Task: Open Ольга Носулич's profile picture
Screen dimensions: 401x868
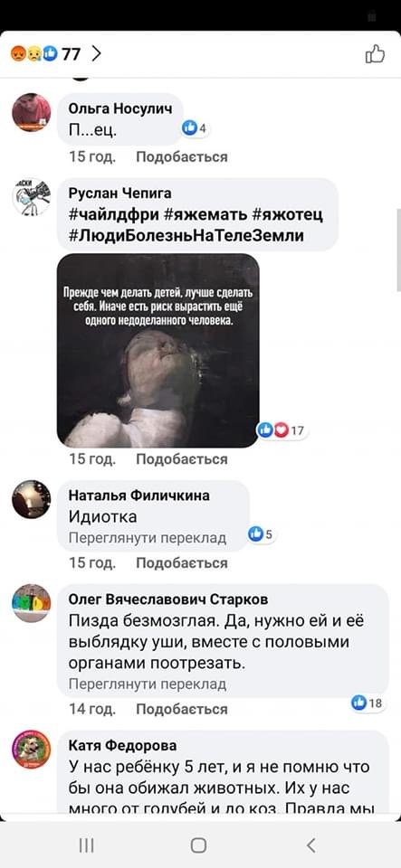Action: (32, 112)
